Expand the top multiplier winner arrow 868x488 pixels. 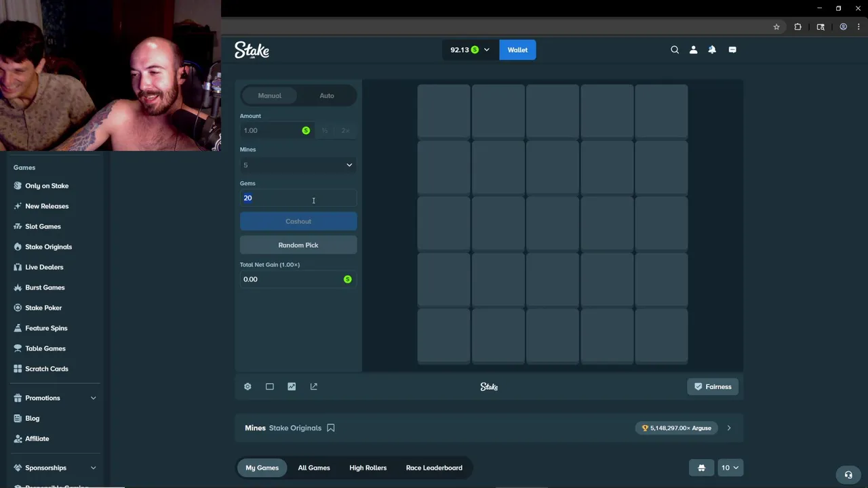(x=729, y=428)
